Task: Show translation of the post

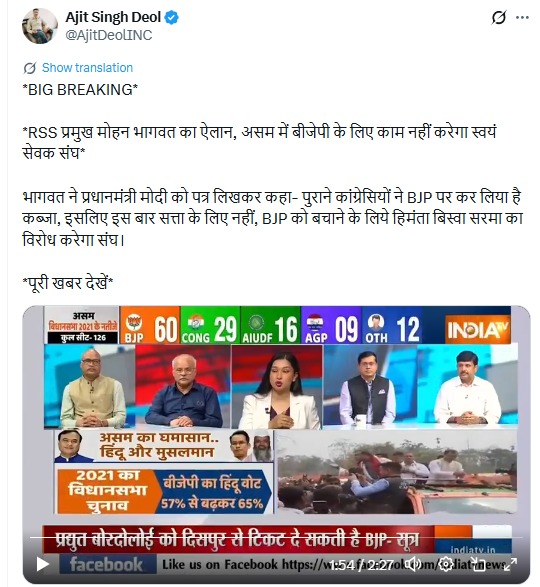Action: [87, 68]
